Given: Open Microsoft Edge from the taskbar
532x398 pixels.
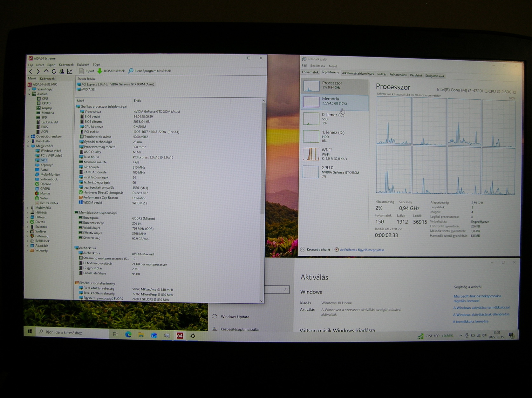Looking at the screenshot, I should click(128, 334).
